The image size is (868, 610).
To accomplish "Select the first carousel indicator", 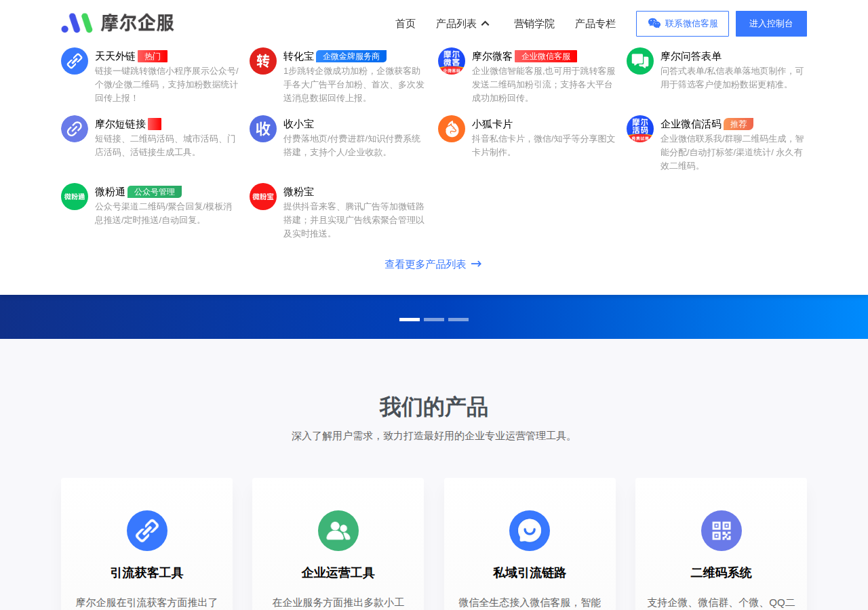I will click(410, 319).
